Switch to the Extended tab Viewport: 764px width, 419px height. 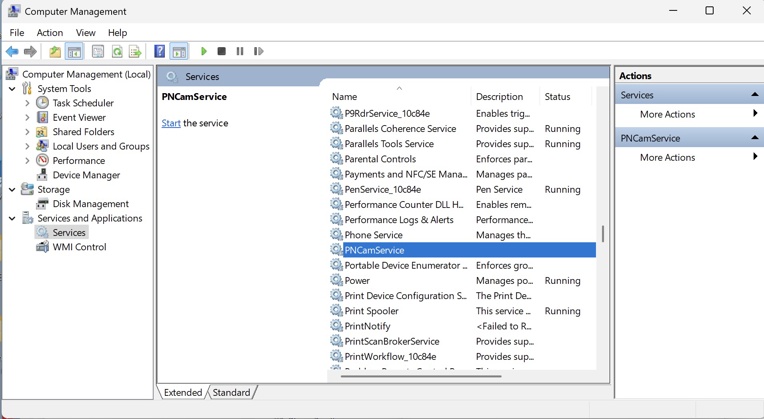[183, 392]
